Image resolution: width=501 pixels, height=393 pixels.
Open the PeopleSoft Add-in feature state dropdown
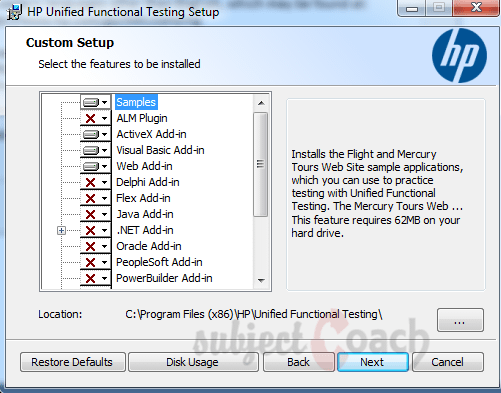(96, 262)
